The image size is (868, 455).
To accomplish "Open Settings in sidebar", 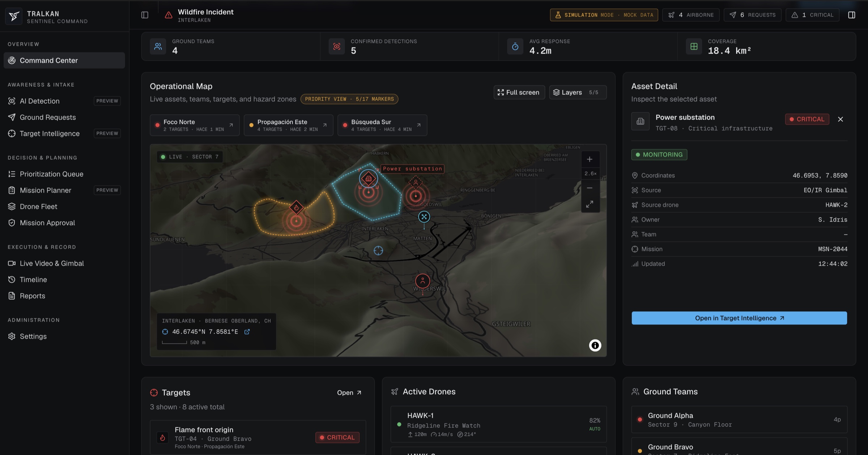I will [x=64, y=336].
